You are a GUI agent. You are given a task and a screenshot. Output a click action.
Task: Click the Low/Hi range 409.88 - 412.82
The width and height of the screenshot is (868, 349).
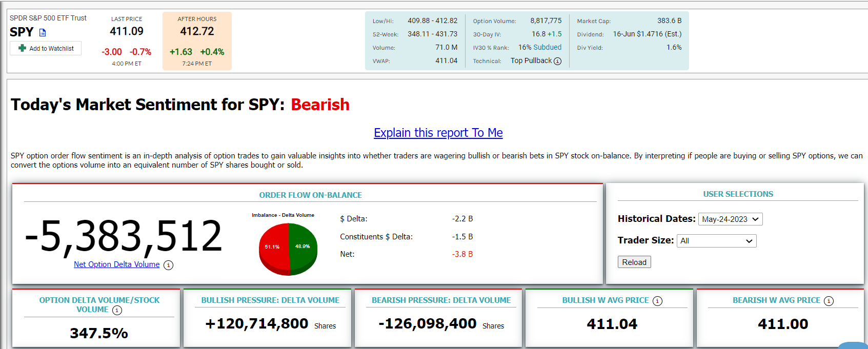pyautogui.click(x=433, y=20)
